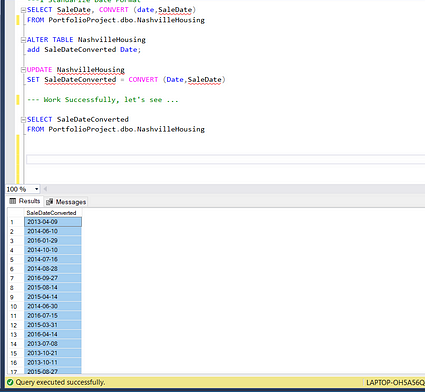Collapse the ALTER TABLE statement block
425x392 pixels.
[23, 40]
